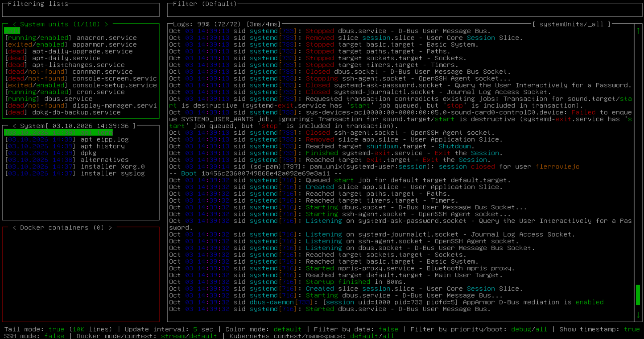Click the scroll-down arrow in the Logs pane
The width and height of the screenshot is (644, 339).
click(x=638, y=315)
